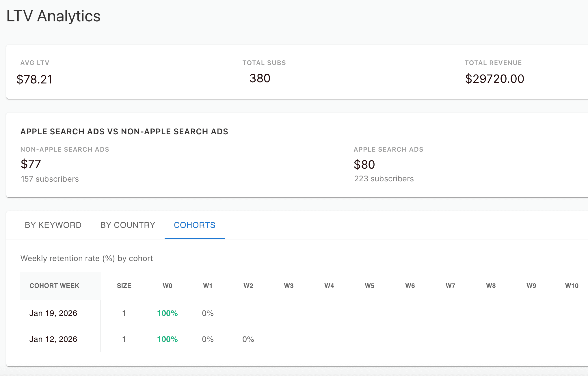The image size is (588, 376).
Task: Switch to the BY KEYWORD tab
Action: 53,225
